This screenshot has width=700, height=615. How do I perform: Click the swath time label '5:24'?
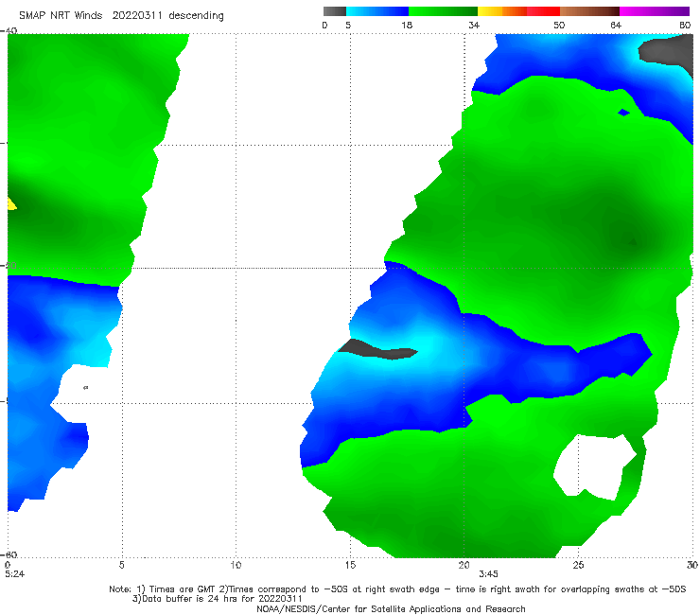15,574
